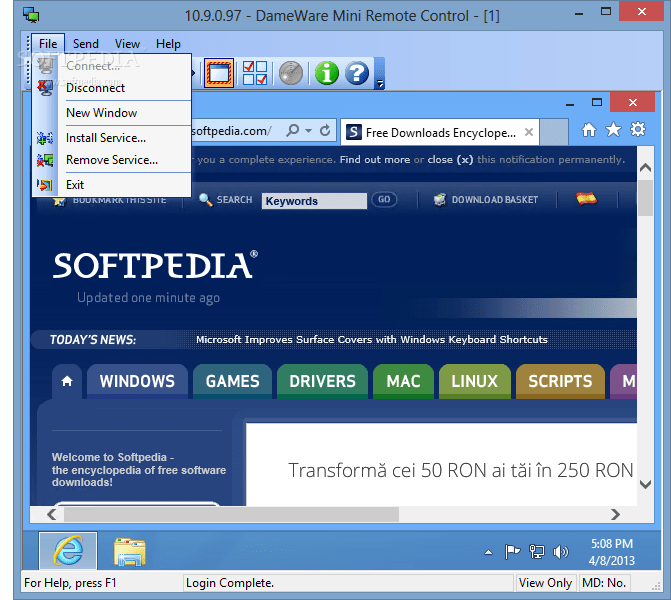Click the SOFTPEDIA logo

pyautogui.click(x=155, y=265)
